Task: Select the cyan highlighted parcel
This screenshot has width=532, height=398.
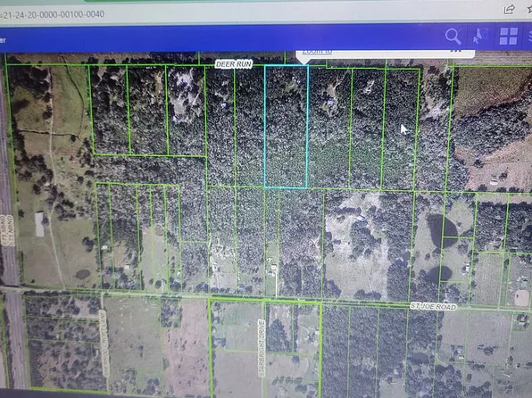Action: coord(286,126)
